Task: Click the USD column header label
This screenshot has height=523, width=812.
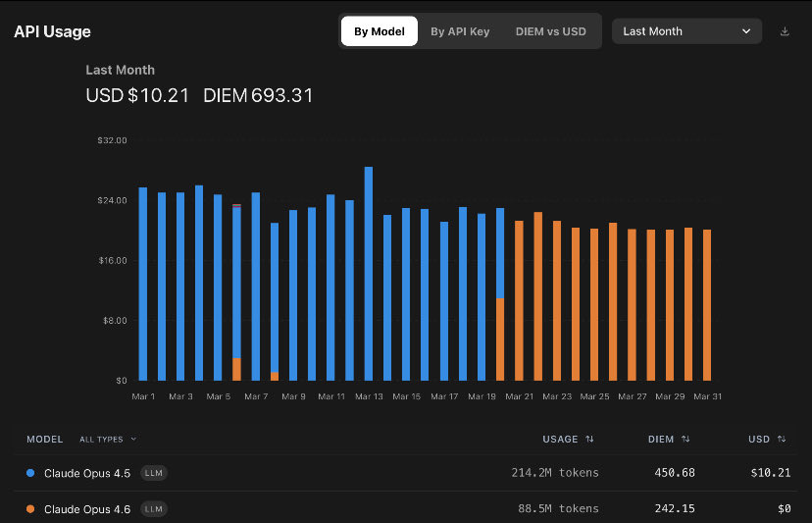Action: pyautogui.click(x=759, y=439)
